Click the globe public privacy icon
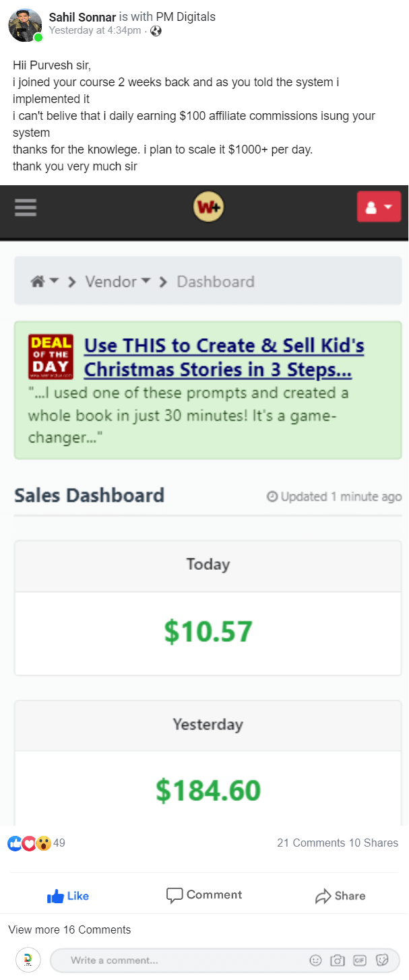Image resolution: width=409 pixels, height=980 pixels. 156,31
